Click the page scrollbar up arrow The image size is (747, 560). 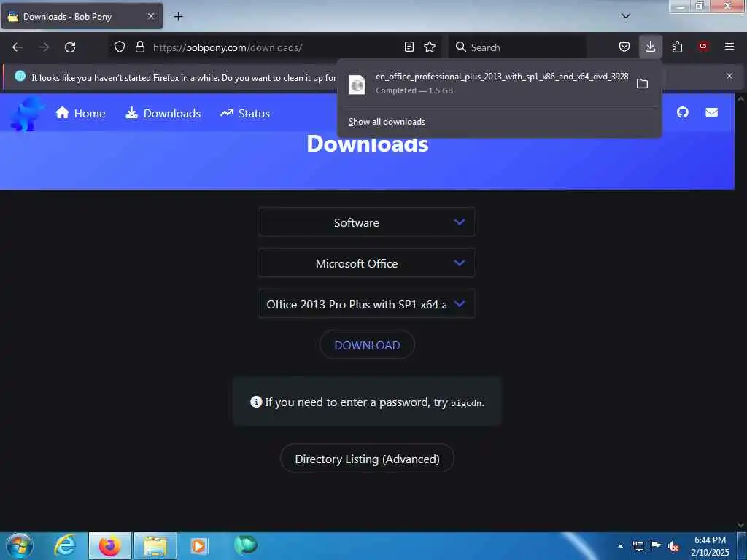741,99
